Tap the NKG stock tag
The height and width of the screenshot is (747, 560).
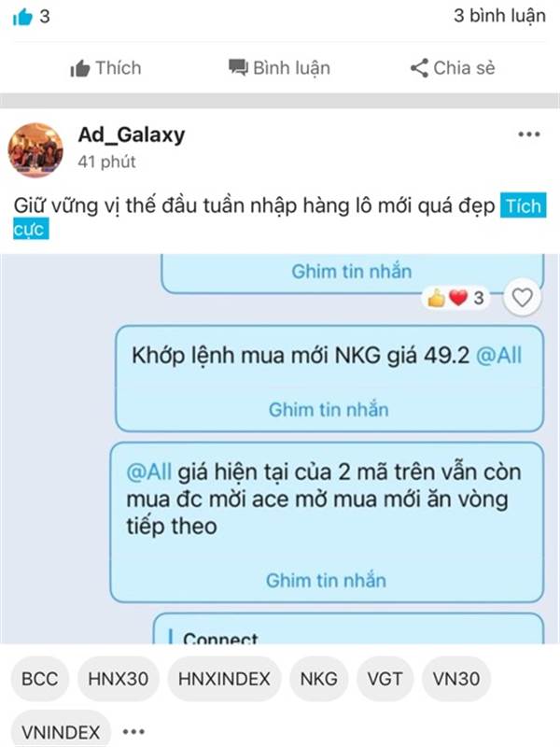318,679
